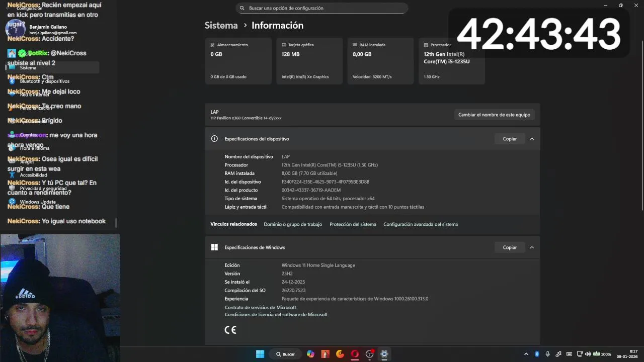Show hidden tray icons chevron
Screen dimensions: 644x362
pos(526,354)
